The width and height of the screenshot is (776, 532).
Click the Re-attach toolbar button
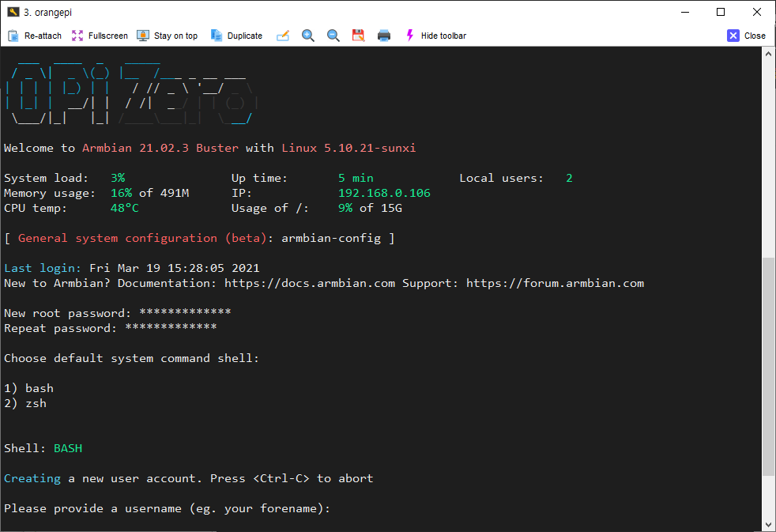pyautogui.click(x=35, y=36)
